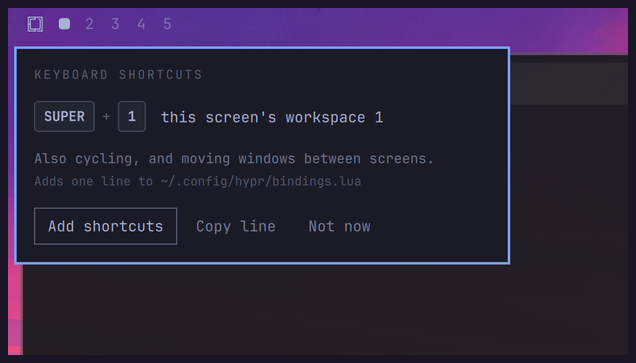Switch to workspace 4
The height and width of the screenshot is (363, 636).
[141, 24]
